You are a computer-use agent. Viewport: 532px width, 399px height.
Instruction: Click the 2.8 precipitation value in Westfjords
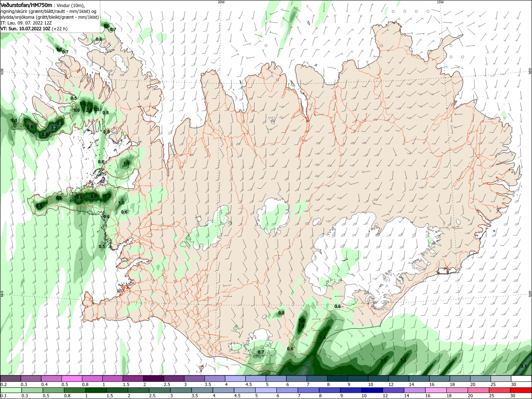click(45, 134)
